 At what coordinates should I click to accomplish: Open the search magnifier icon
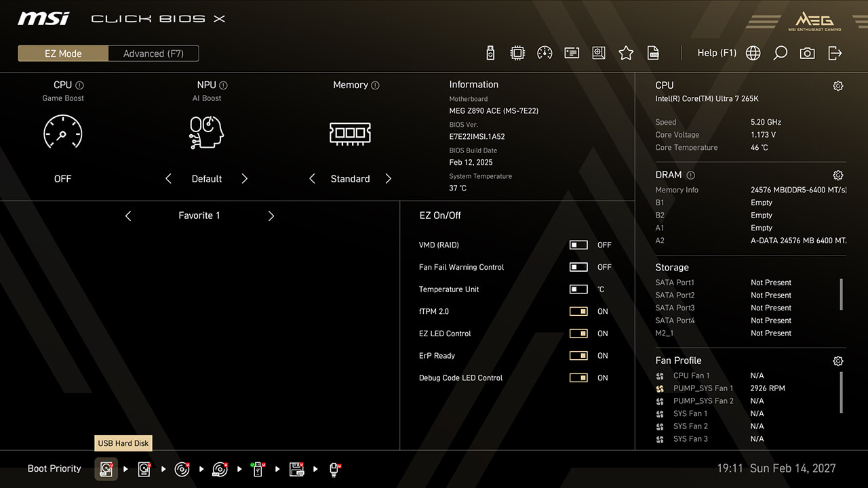pyautogui.click(x=781, y=53)
